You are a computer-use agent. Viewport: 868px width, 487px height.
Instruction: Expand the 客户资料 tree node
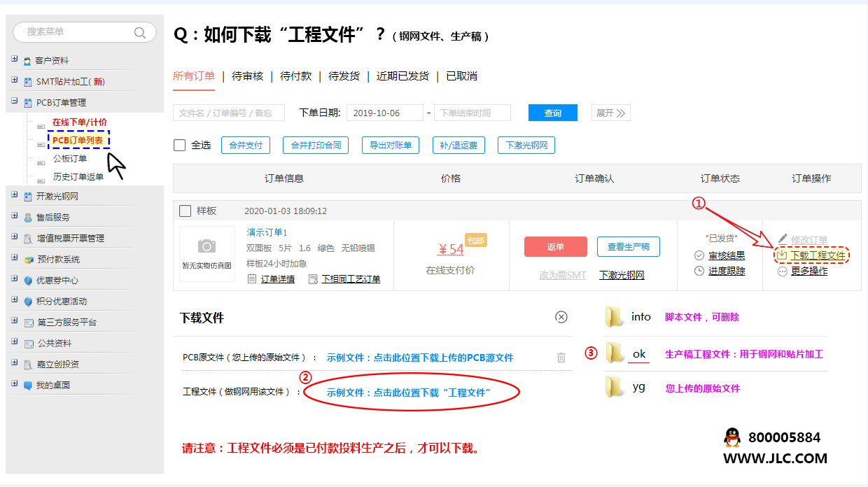(x=15, y=60)
